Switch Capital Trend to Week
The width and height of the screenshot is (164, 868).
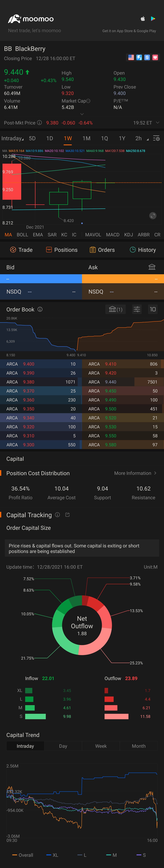101,746
